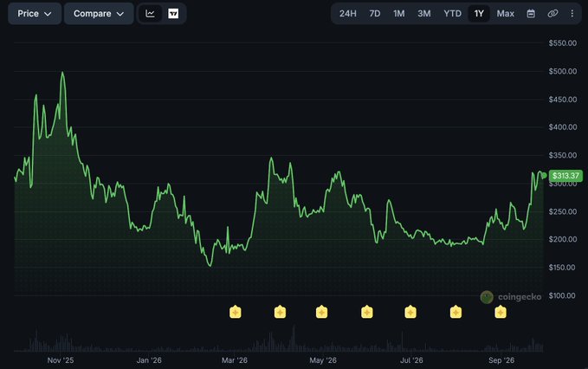Click the current price label $313.37

(565, 176)
